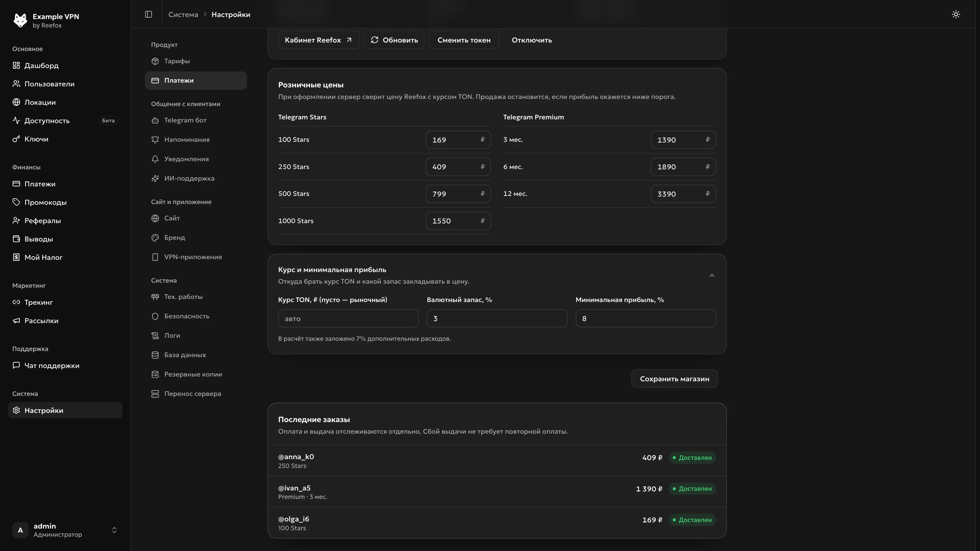980x551 pixels.
Task: Click the Минимальная прибыль percent field
Action: [x=646, y=319]
